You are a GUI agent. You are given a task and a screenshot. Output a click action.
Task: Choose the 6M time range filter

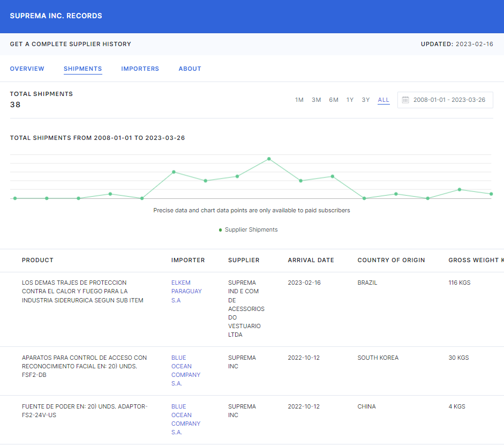pos(334,100)
